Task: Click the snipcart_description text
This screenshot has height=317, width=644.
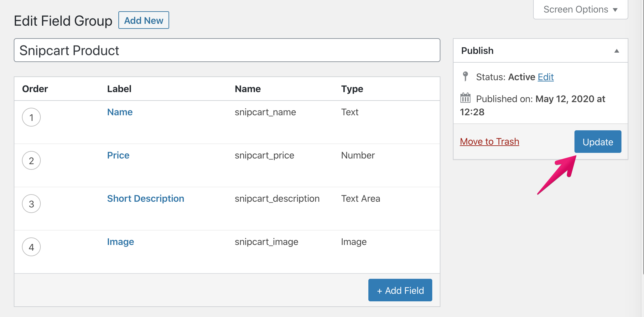Action: point(277,199)
